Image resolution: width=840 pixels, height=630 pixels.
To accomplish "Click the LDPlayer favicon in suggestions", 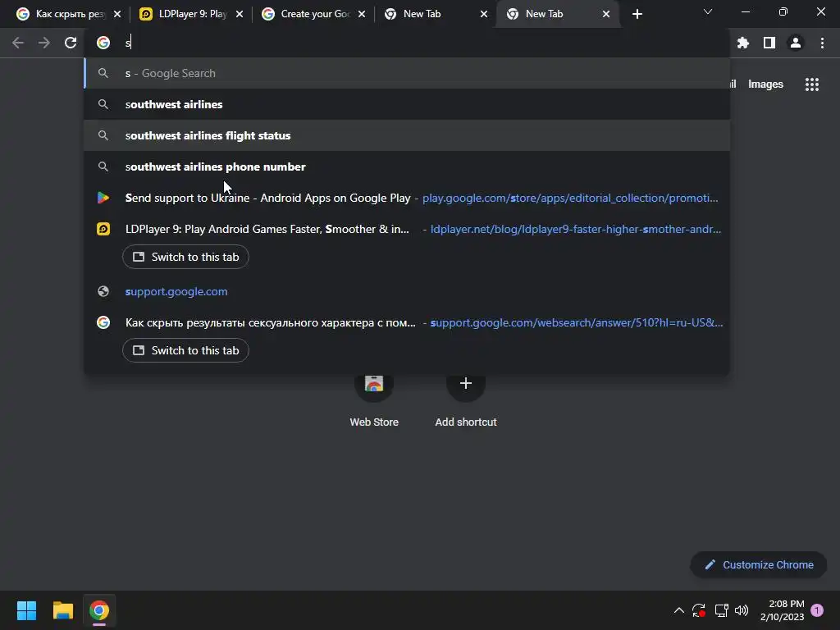I will coord(103,229).
